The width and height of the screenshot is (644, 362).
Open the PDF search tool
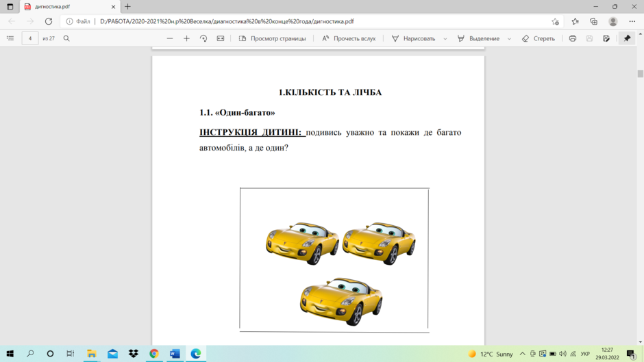(66, 38)
